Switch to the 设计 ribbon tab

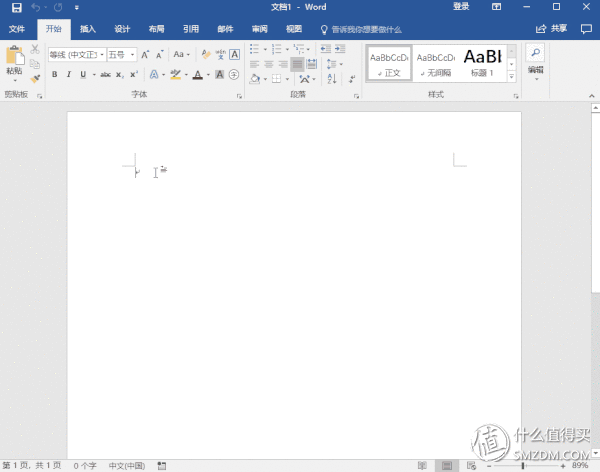coord(122,29)
